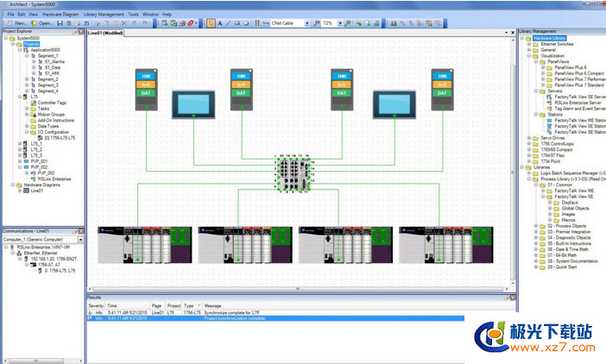Select the right PanelView screen in the diagram
Image resolution: width=606 pixels, height=364 pixels.
pyautogui.click(x=395, y=104)
